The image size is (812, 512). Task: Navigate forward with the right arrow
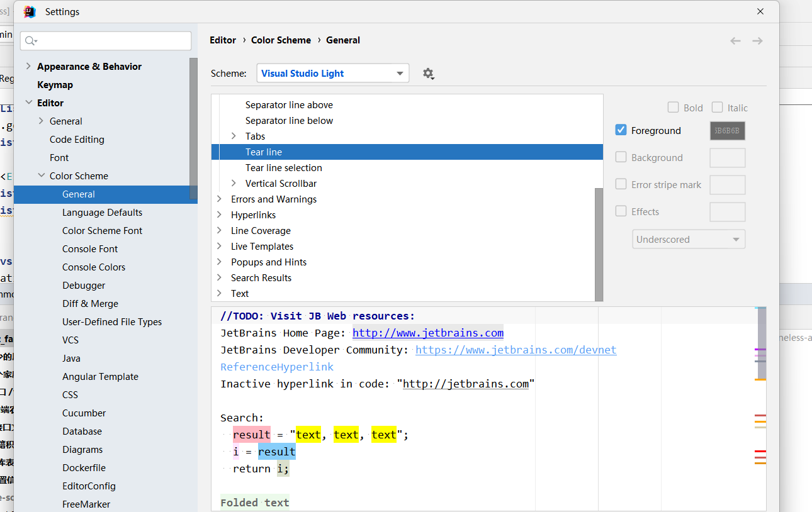757,41
